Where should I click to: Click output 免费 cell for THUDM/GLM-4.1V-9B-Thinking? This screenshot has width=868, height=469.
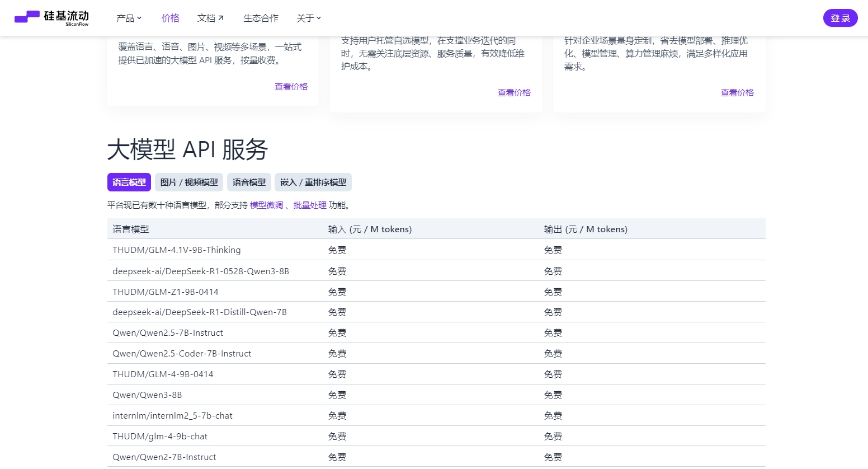(553, 250)
